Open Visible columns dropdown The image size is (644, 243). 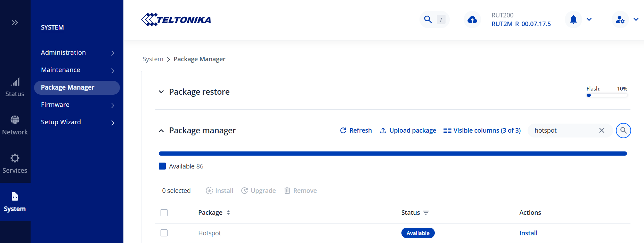click(482, 131)
